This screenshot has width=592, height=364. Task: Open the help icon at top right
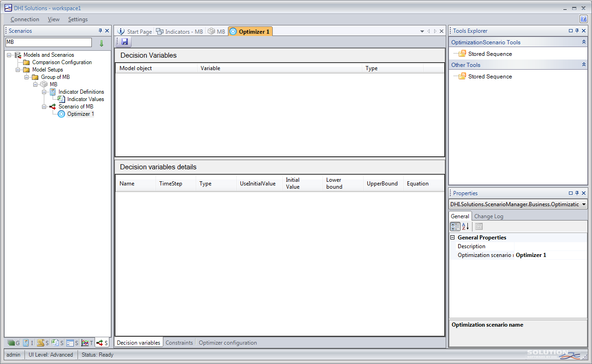[x=583, y=19]
